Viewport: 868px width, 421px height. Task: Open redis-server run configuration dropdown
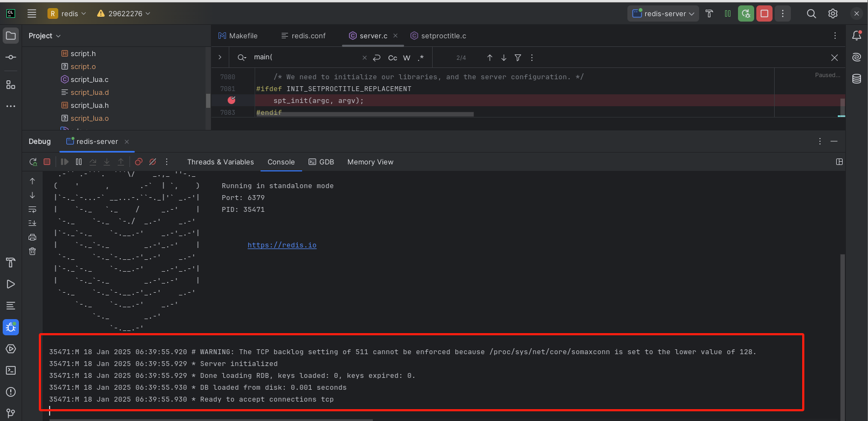point(663,13)
